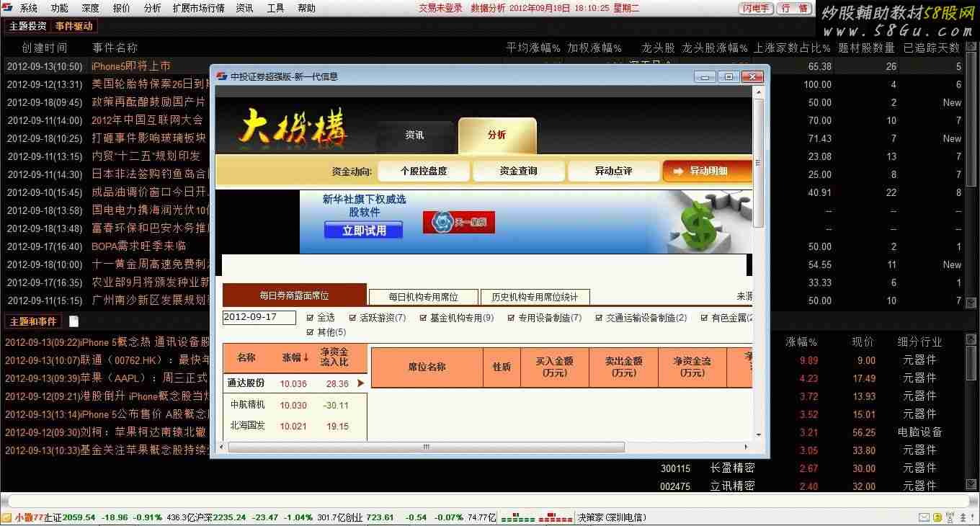The image size is (980, 526).
Task: Open the 帮助 menu
Action: pos(306,9)
